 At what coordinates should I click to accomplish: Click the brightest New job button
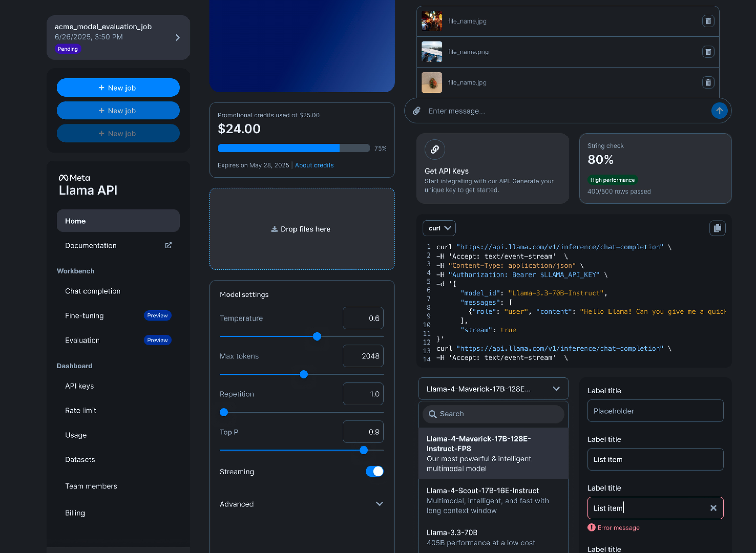(x=118, y=88)
